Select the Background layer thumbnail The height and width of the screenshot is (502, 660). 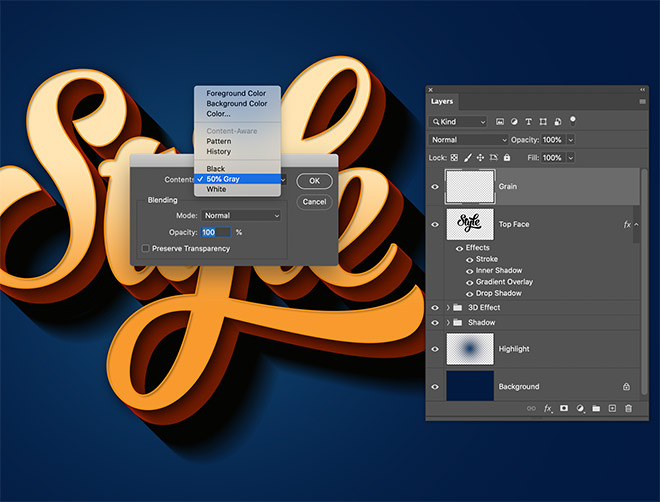tap(470, 386)
